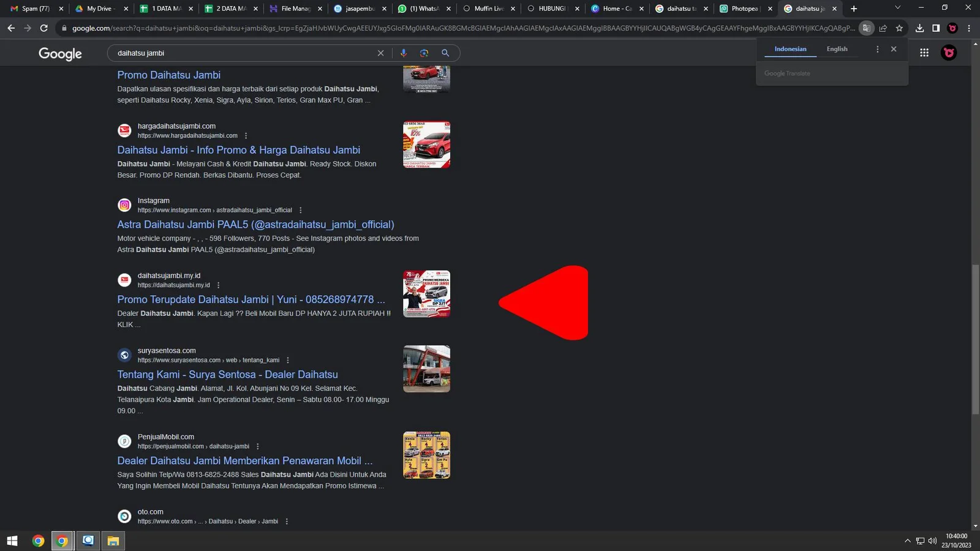The height and width of the screenshot is (551, 980).
Task: Open File Explorer from the taskbar
Action: tap(113, 541)
